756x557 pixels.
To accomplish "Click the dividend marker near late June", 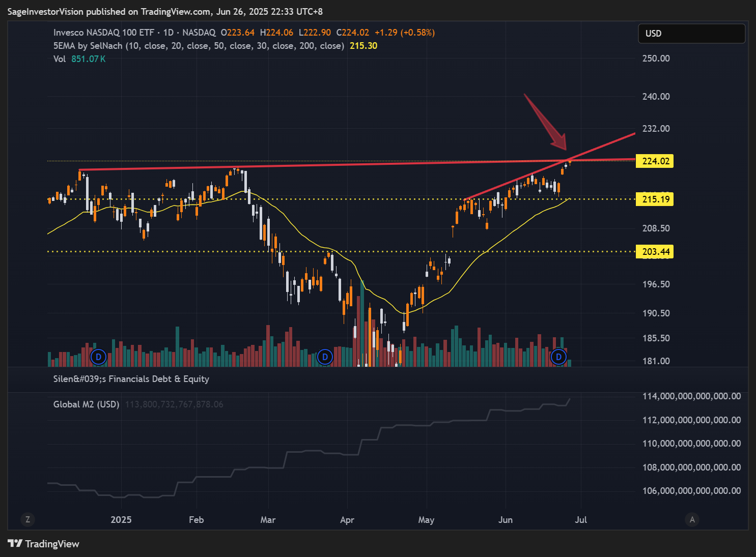I will pyautogui.click(x=558, y=357).
